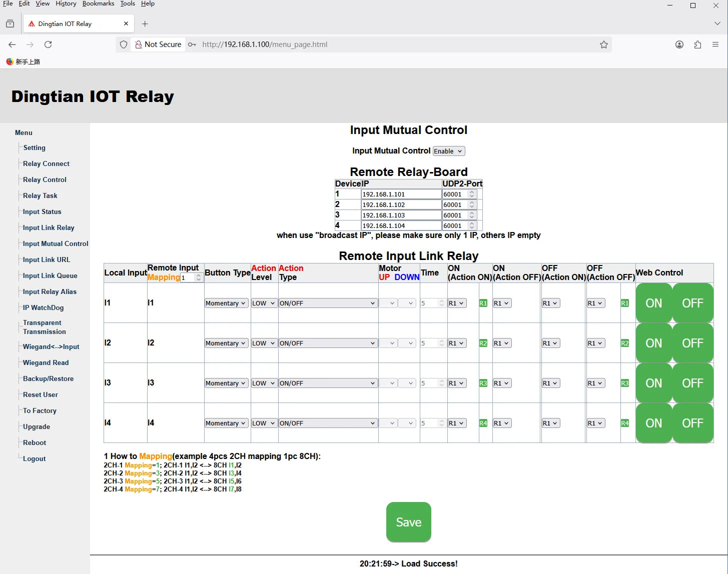This screenshot has width=728, height=574.
Task: Close the Dingtian IOT Relay tab
Action: pyautogui.click(x=126, y=23)
